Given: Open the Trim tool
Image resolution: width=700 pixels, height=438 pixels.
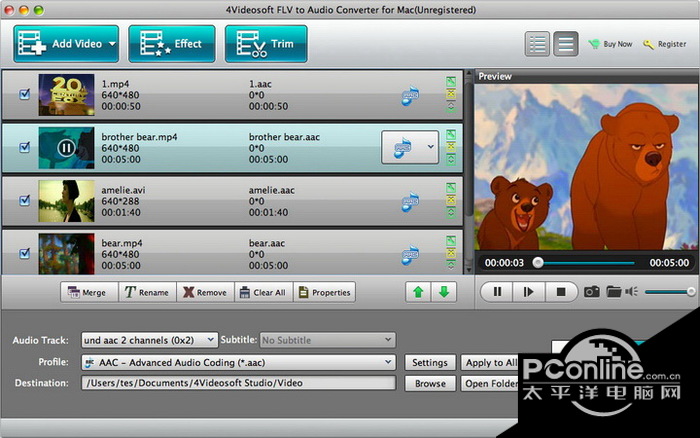Looking at the screenshot, I should 266,44.
